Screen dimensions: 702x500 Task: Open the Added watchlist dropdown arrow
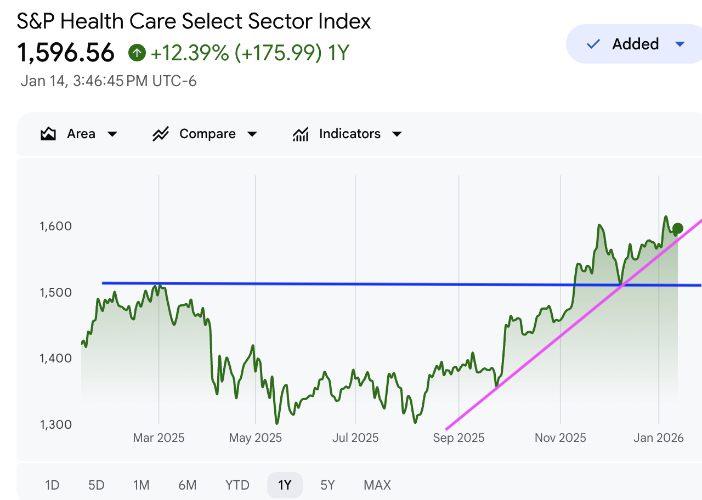coord(680,44)
